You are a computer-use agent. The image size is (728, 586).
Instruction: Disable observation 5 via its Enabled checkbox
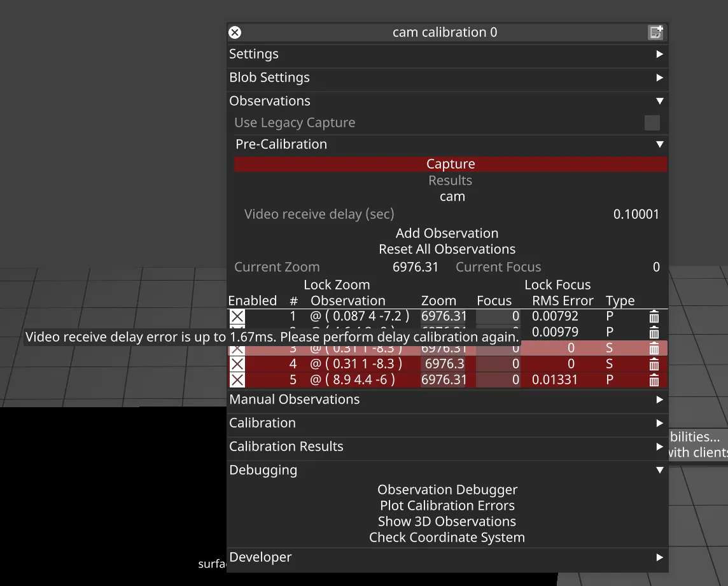coord(237,380)
